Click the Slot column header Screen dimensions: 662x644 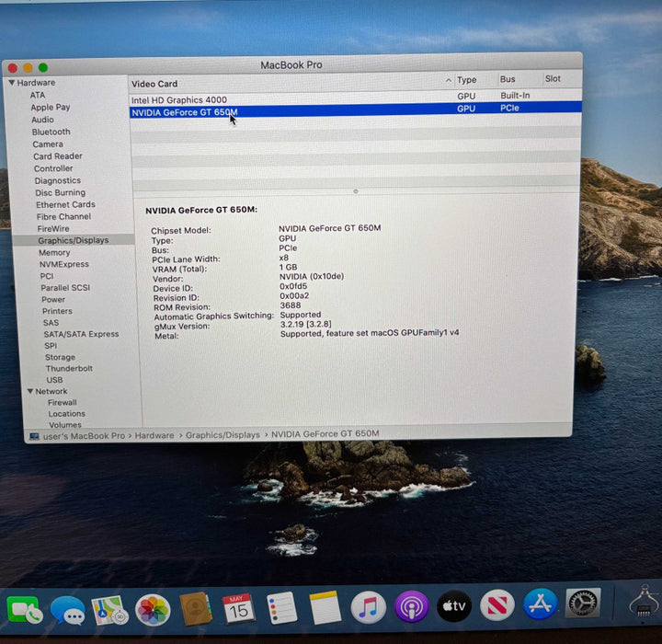pyautogui.click(x=553, y=78)
